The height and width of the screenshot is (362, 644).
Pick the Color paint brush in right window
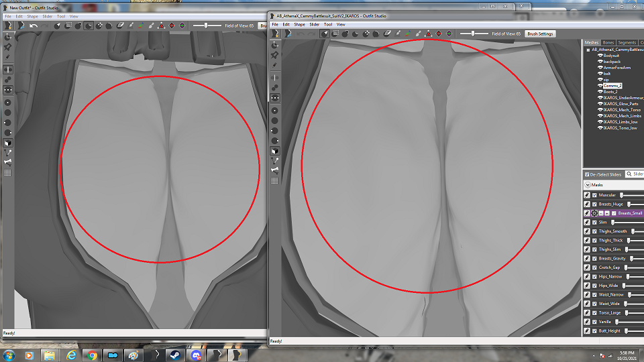[x=407, y=34]
